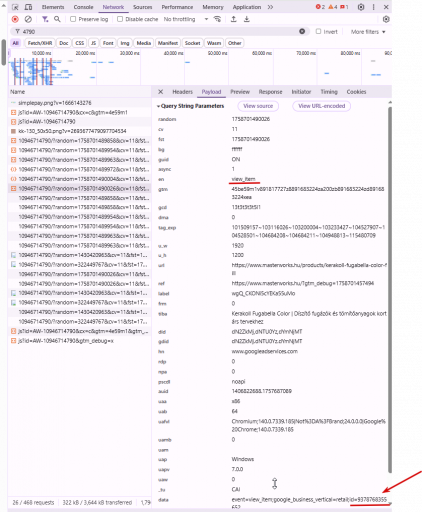Switch to the Console tab

(x=83, y=7)
